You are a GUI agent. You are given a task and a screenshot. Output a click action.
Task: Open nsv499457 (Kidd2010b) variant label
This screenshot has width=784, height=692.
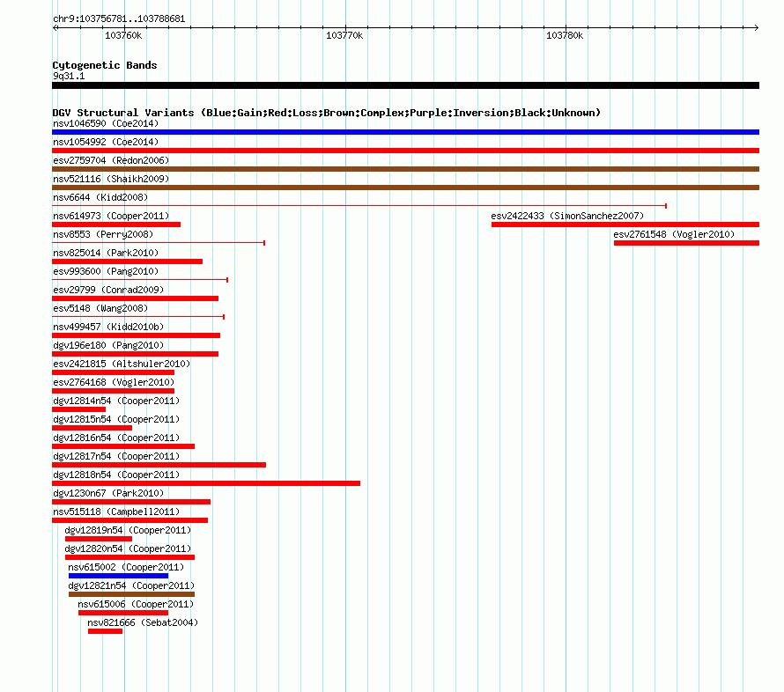[x=108, y=327]
